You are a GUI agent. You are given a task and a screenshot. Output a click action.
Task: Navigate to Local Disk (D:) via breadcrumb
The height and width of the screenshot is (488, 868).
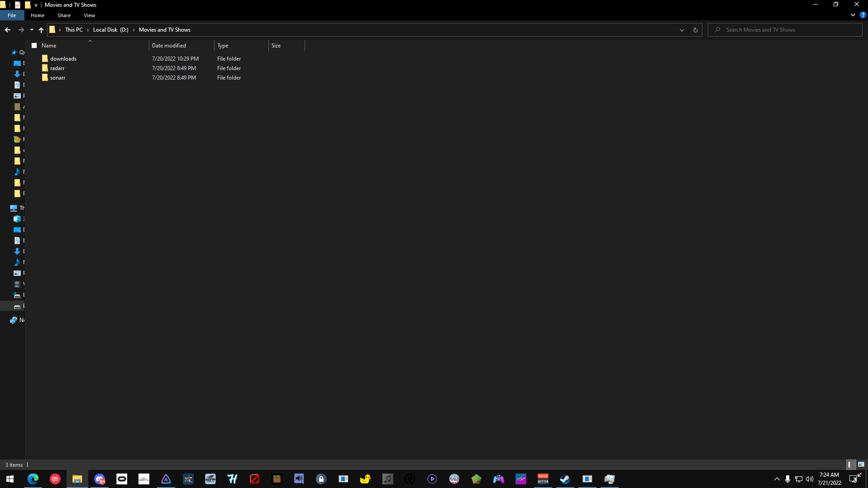coord(110,29)
